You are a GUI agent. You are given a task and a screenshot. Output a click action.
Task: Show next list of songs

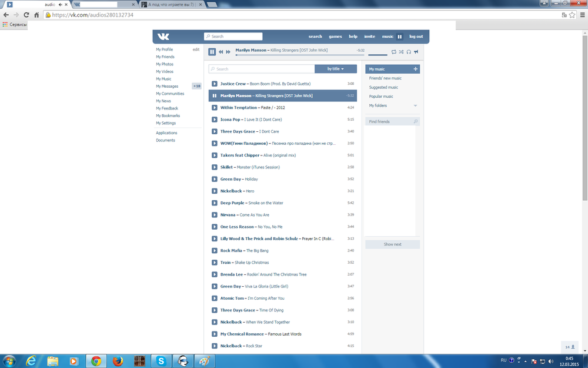pyautogui.click(x=392, y=244)
